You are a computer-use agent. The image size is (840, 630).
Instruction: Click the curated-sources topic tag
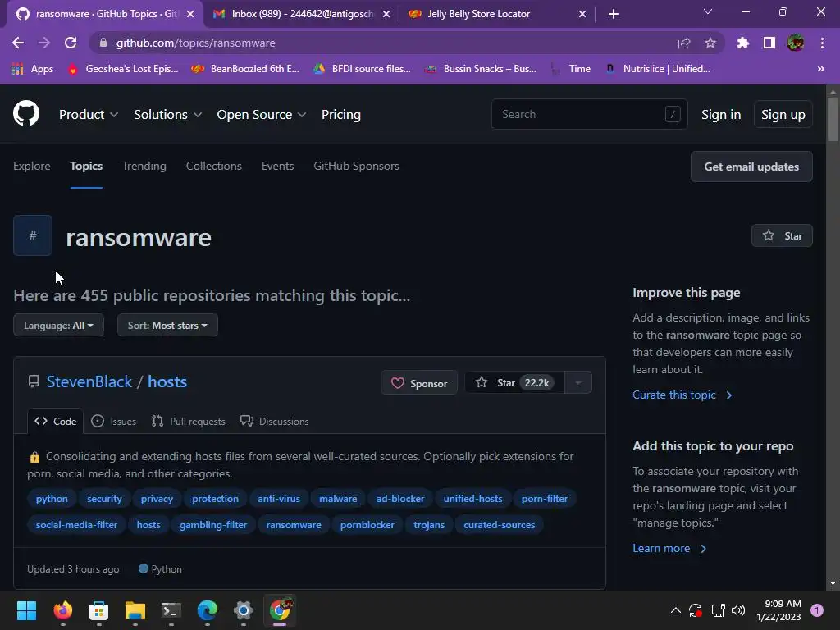pyautogui.click(x=500, y=525)
